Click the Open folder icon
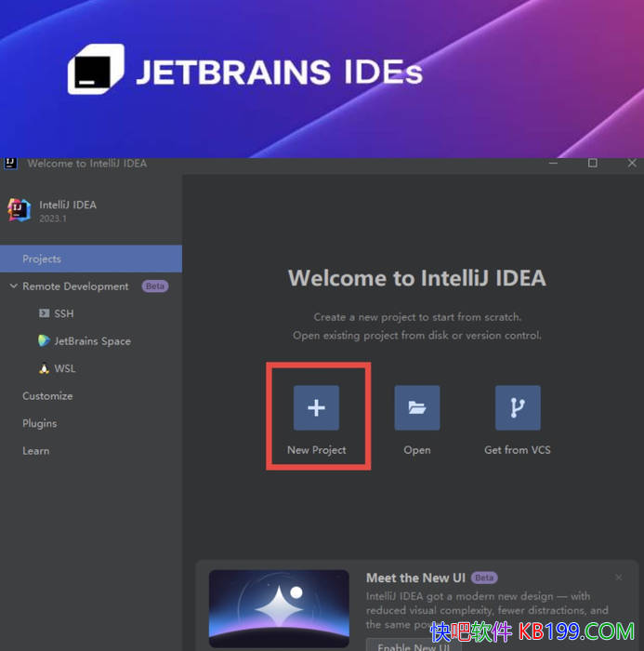 click(417, 407)
